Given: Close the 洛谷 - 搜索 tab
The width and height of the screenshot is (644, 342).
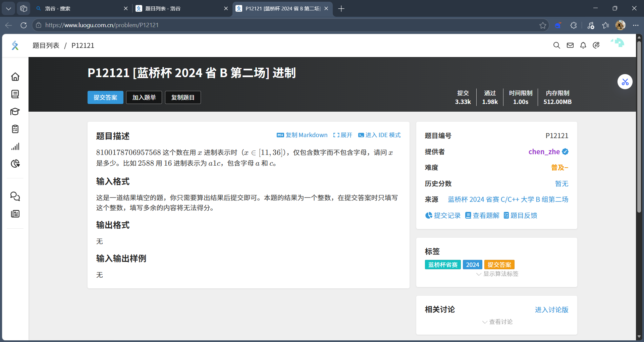Looking at the screenshot, I should pyautogui.click(x=126, y=9).
